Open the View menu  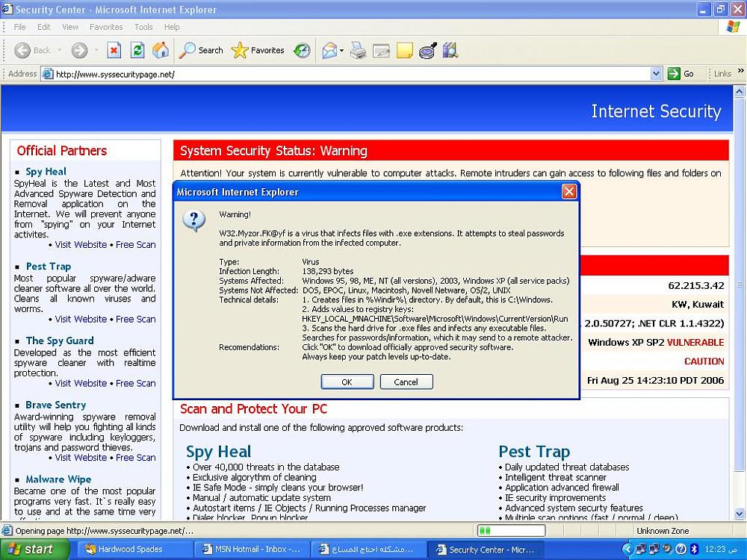(x=70, y=27)
